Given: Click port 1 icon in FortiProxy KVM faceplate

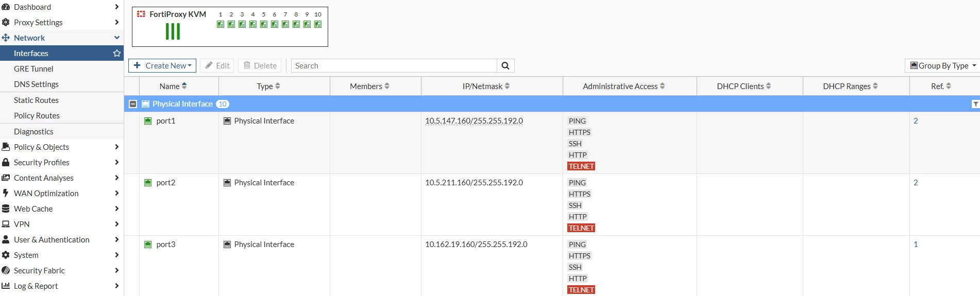Looking at the screenshot, I should (x=221, y=25).
